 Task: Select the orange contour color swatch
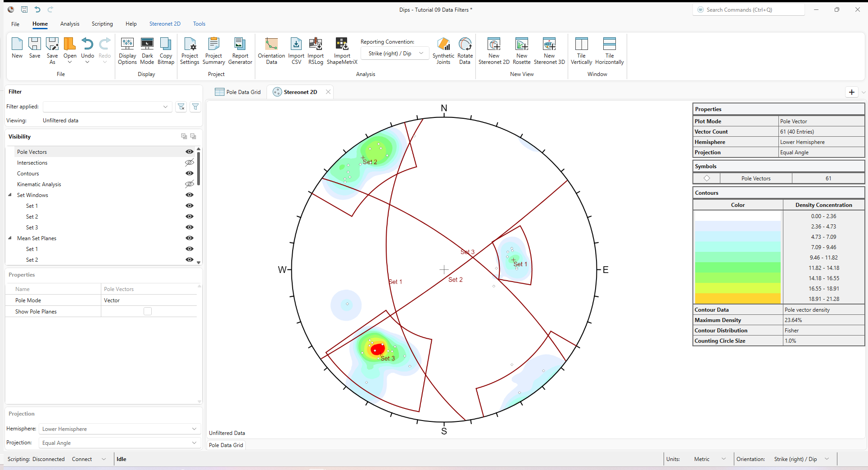tap(737, 299)
